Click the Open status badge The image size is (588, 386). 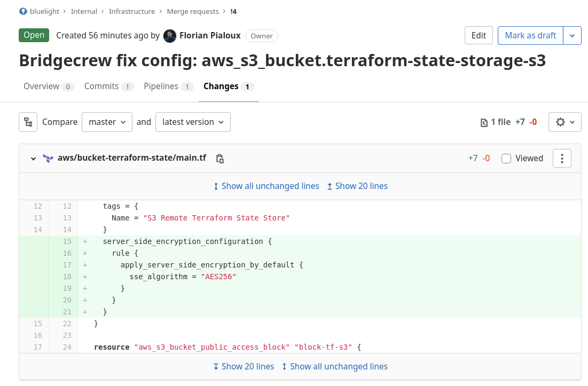(x=34, y=35)
